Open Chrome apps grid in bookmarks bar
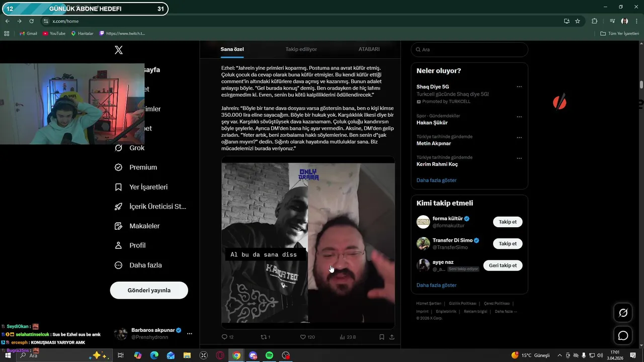This screenshot has height=362, width=644. 7,33
